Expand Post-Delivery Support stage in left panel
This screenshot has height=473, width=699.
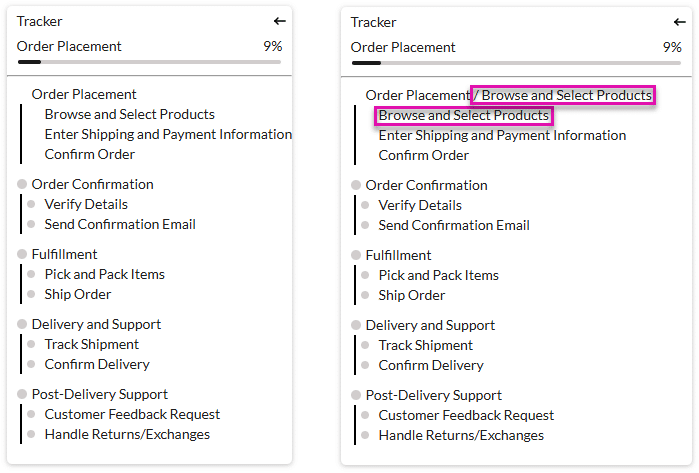(99, 394)
